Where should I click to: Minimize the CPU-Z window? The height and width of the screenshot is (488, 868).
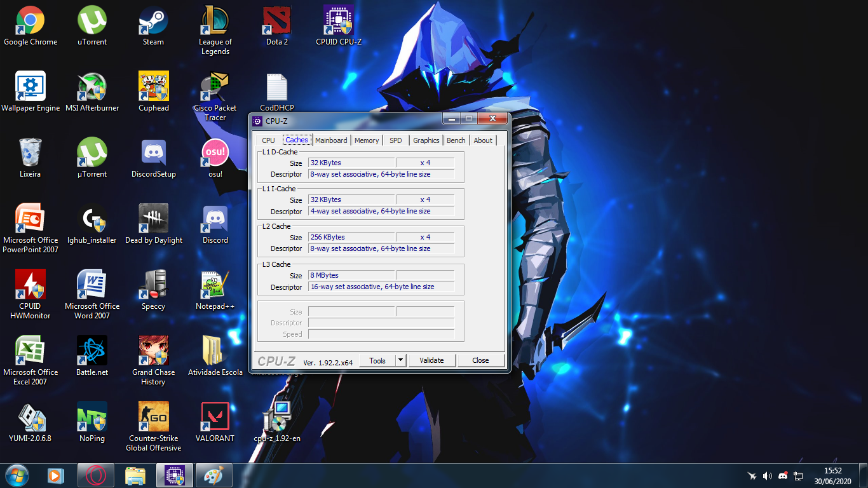[452, 119]
